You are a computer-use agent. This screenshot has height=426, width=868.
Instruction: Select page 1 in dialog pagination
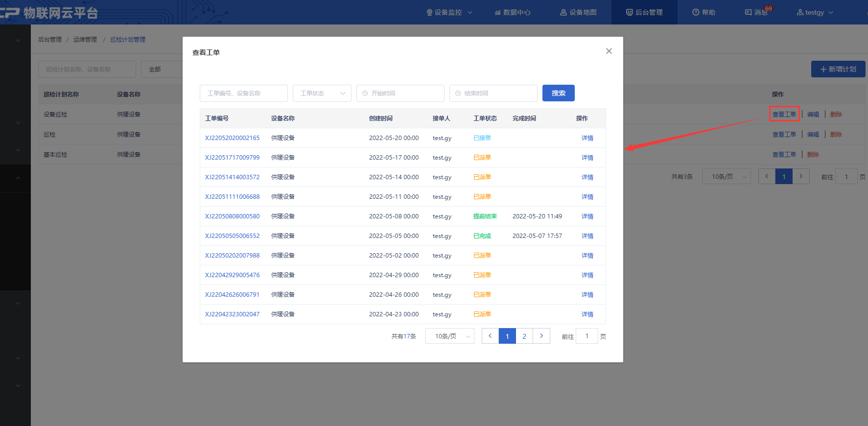507,336
